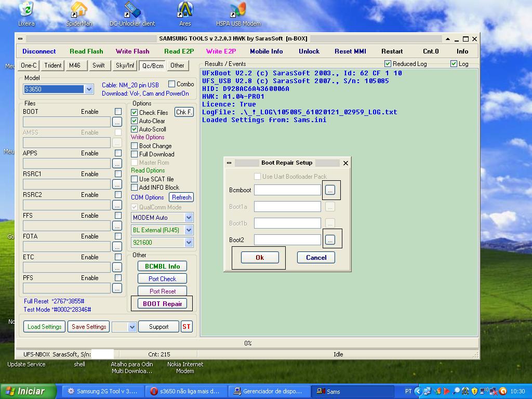Browse for RSRC2 file with ellipsis button

click(x=117, y=205)
